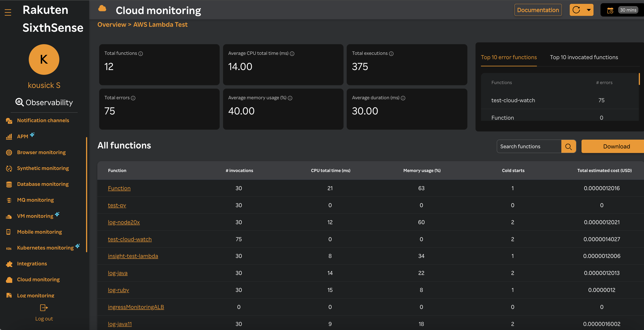This screenshot has width=644, height=330.
Task: Click info icon next to Total functions
Action: 140,53
